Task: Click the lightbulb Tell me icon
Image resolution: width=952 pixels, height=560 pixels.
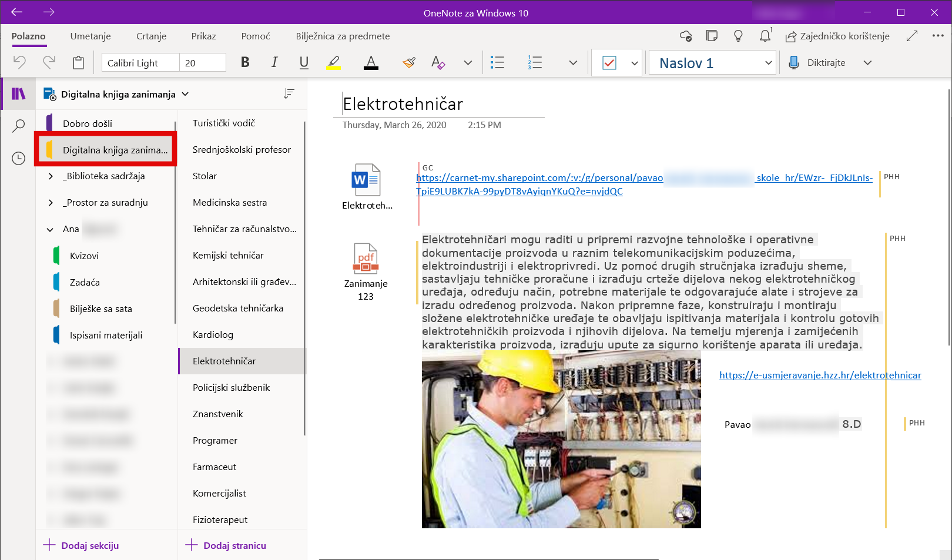Action: coord(738,36)
